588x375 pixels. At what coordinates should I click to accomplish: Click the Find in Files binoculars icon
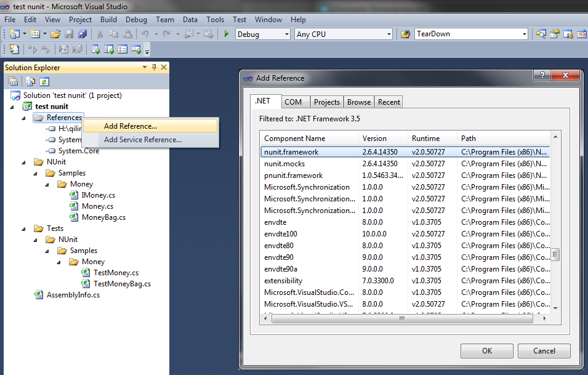point(405,34)
